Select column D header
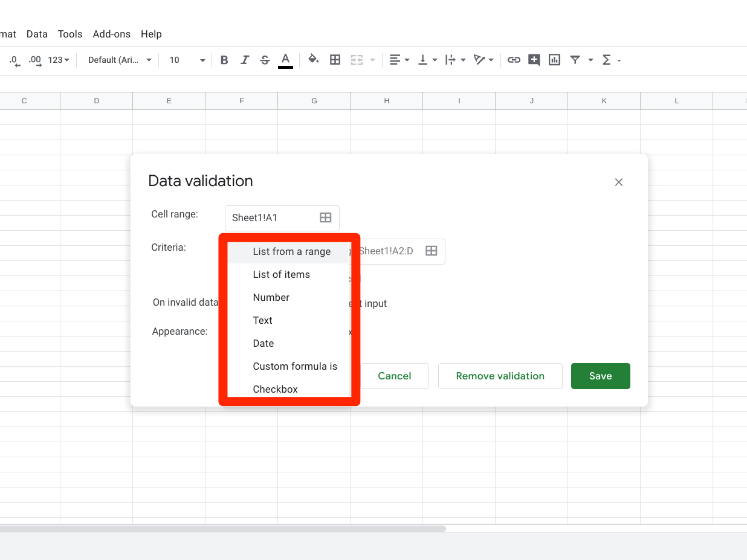This screenshot has width=747, height=560. pos(97,101)
